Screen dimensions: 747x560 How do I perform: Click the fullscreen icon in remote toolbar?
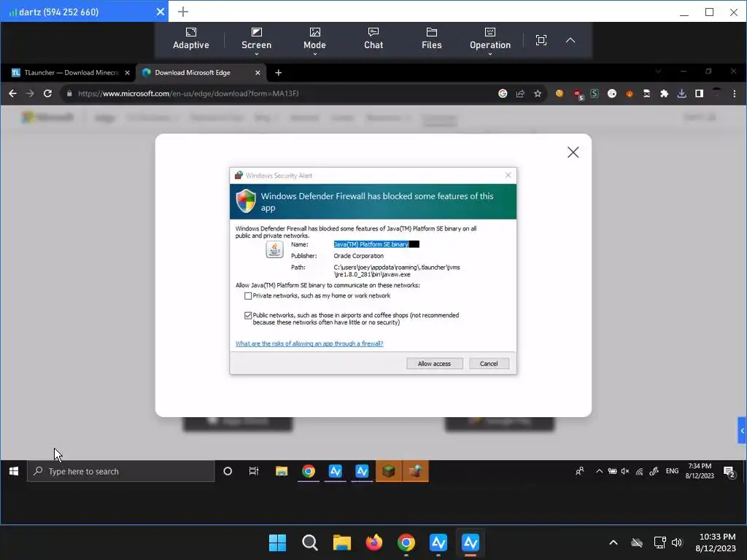coord(541,40)
